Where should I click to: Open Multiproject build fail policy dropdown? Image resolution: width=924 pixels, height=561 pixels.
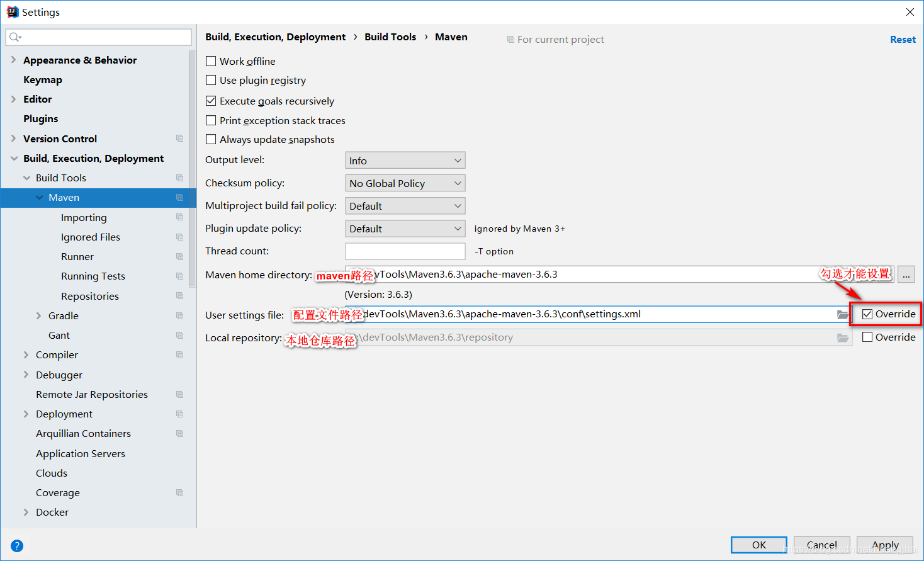pyautogui.click(x=405, y=206)
